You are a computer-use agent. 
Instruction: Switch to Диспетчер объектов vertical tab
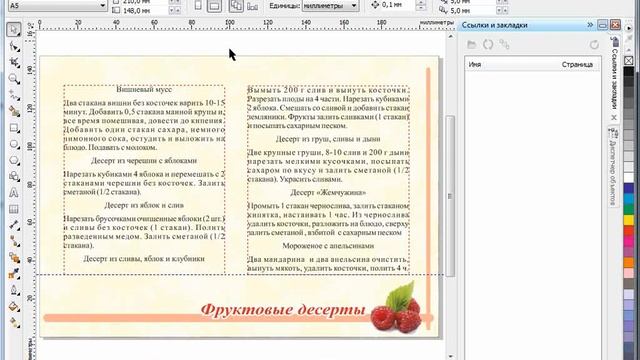pyautogui.click(x=612, y=167)
